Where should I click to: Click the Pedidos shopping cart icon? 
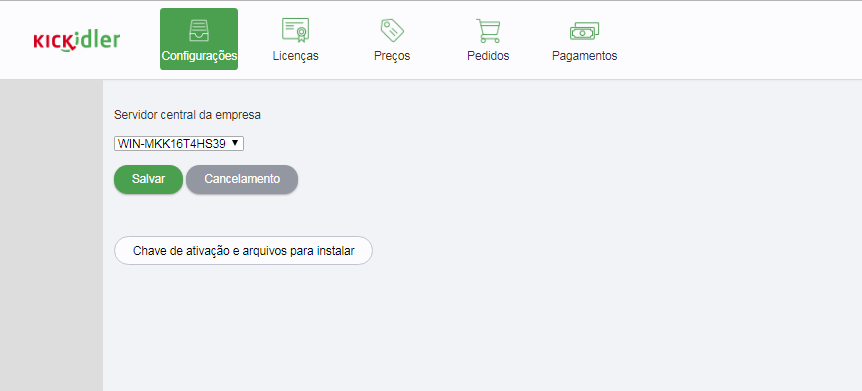coord(488,30)
